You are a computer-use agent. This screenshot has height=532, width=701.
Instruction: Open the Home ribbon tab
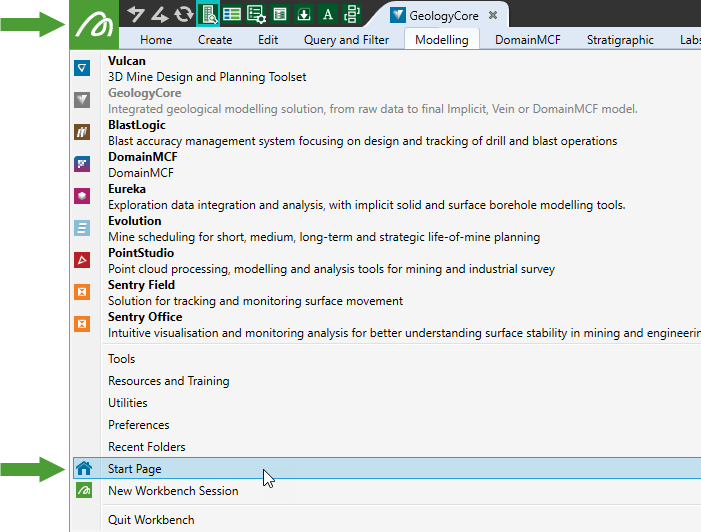click(156, 40)
